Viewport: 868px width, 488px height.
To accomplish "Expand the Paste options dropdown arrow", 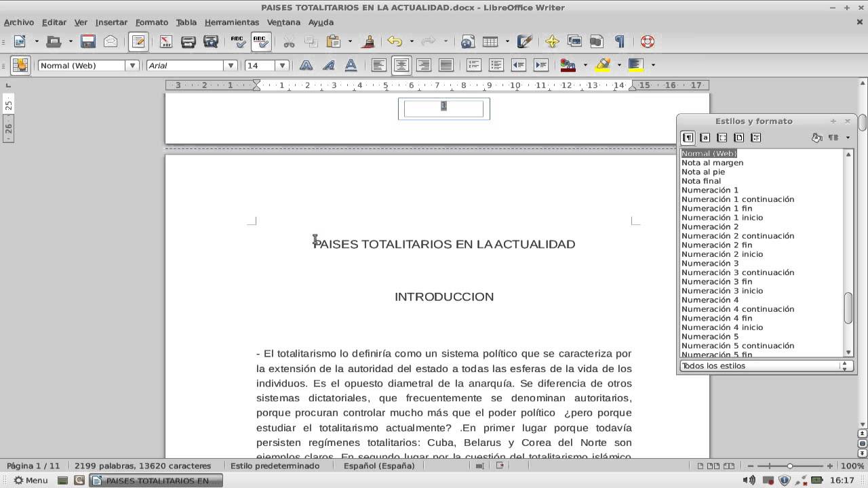I will tap(350, 41).
